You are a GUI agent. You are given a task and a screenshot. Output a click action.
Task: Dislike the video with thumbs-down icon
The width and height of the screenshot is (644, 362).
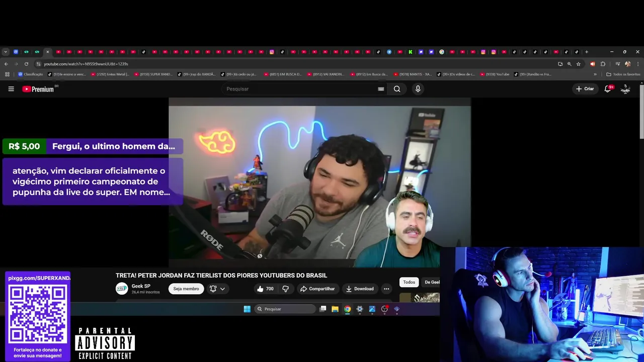(285, 289)
